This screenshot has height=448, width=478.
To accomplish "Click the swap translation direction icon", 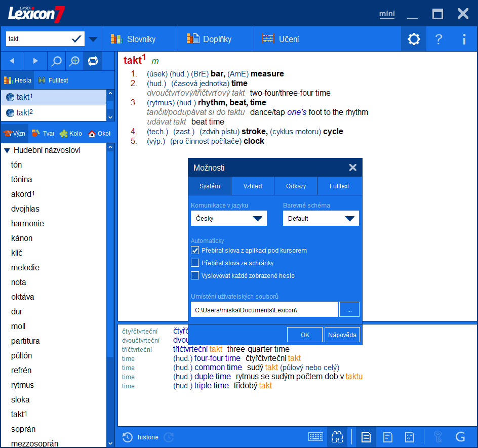I will point(93,61).
